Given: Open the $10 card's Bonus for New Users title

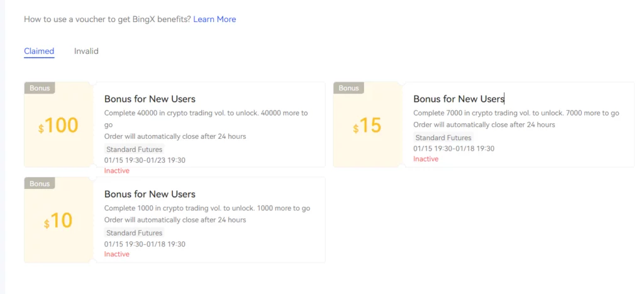Looking at the screenshot, I should coord(150,194).
